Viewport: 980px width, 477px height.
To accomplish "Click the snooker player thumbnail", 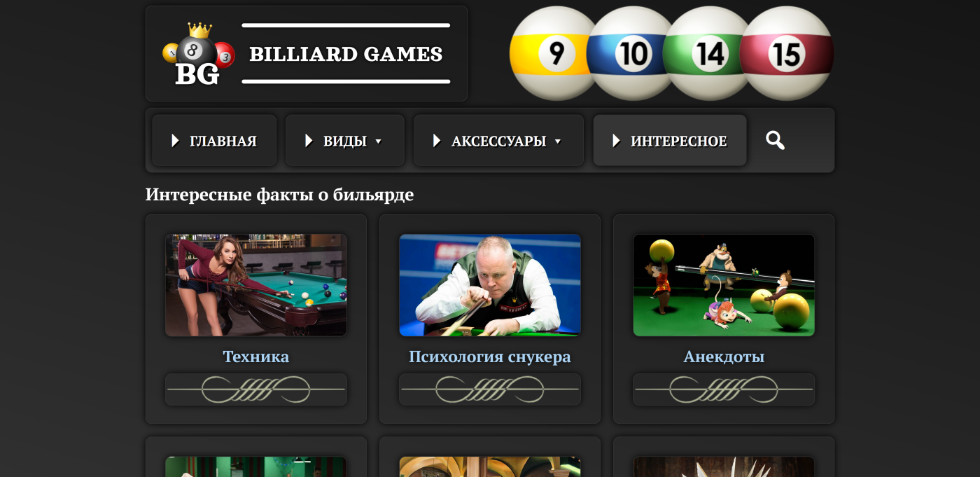I will (x=490, y=285).
